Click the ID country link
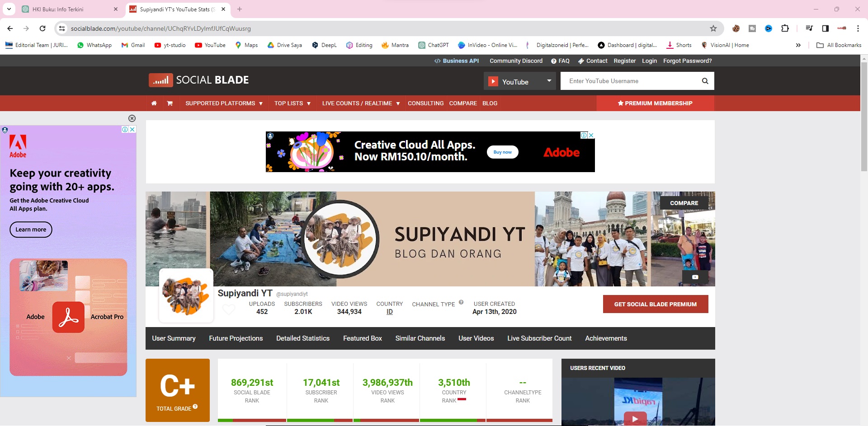The height and width of the screenshot is (426, 868). (389, 312)
